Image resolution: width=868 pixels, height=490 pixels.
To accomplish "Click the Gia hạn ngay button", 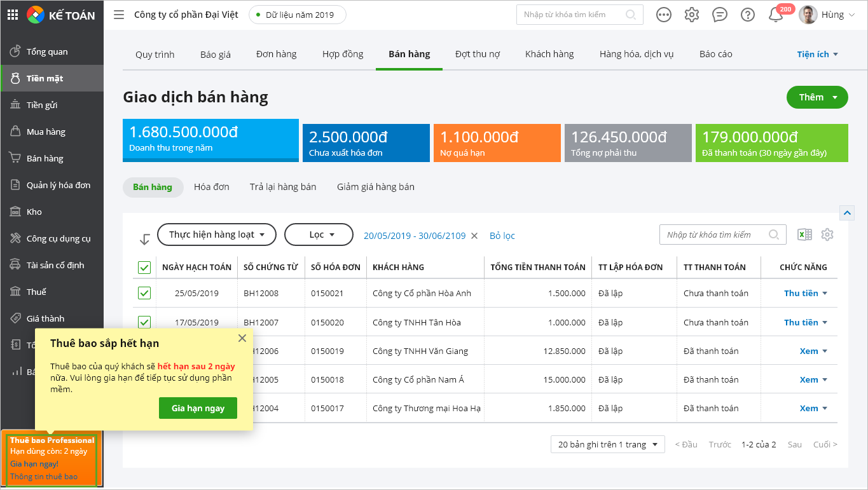I will point(198,408).
